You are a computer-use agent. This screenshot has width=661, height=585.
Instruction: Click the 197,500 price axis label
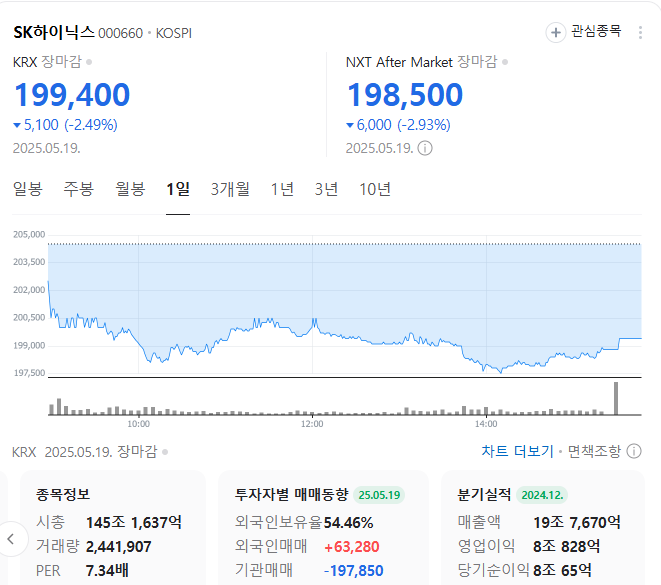tap(29, 373)
